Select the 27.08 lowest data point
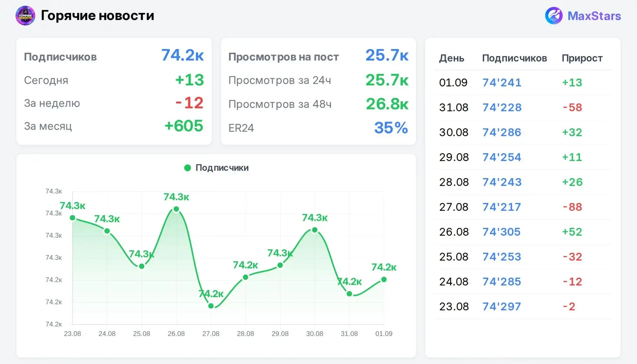The image size is (637, 364). (x=211, y=306)
